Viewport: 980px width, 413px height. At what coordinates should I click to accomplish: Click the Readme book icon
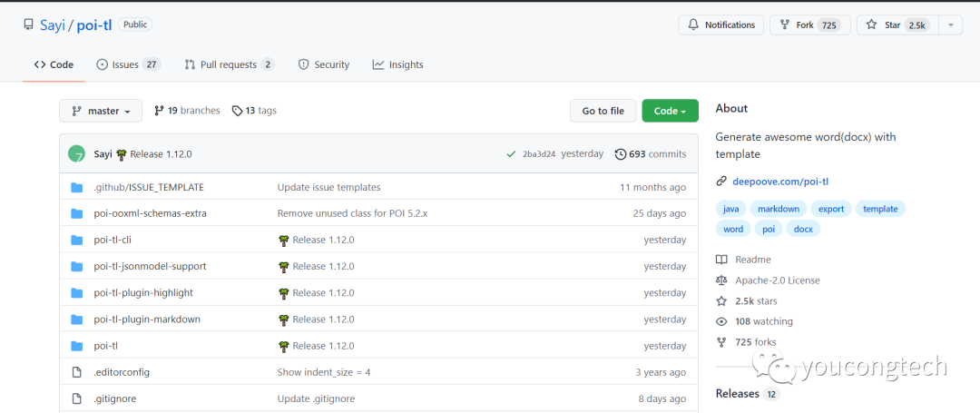pyautogui.click(x=721, y=260)
